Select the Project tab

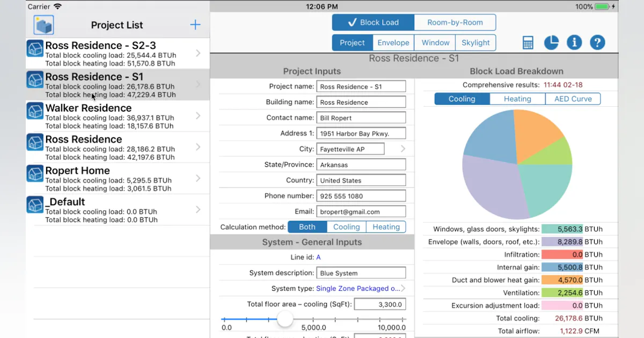coord(352,43)
